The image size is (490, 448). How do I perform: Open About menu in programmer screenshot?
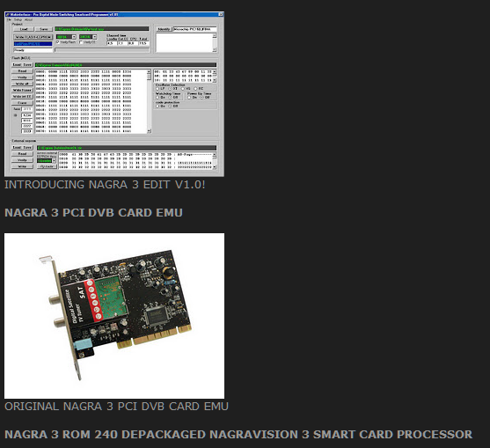point(28,19)
